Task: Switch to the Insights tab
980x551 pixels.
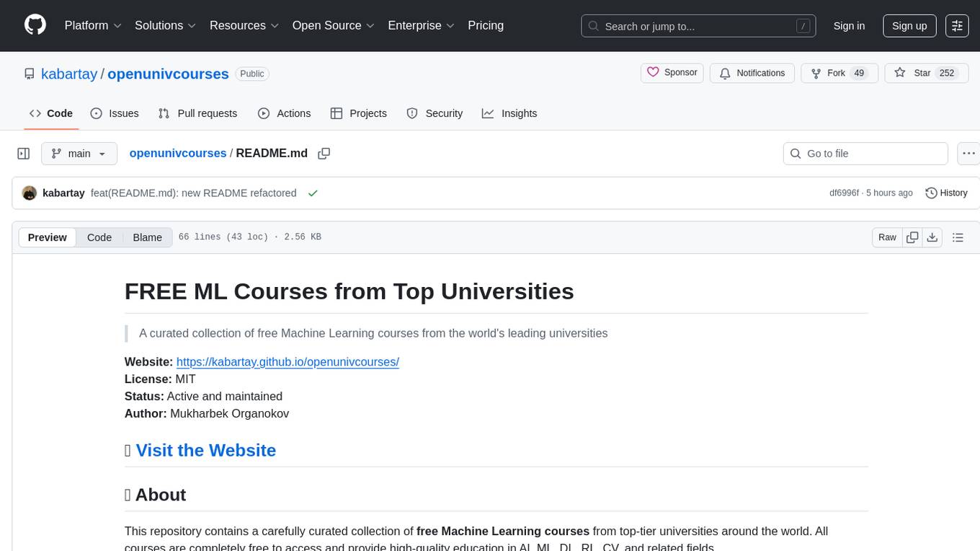Action: coord(509,113)
